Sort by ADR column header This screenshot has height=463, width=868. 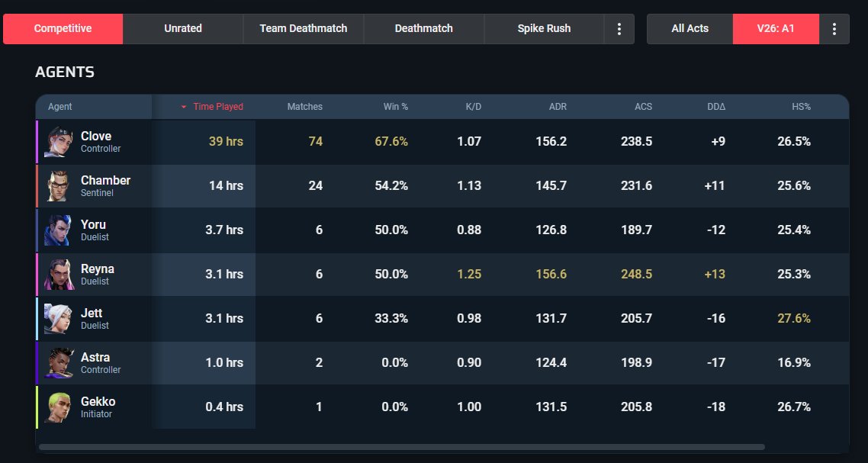[x=558, y=107]
